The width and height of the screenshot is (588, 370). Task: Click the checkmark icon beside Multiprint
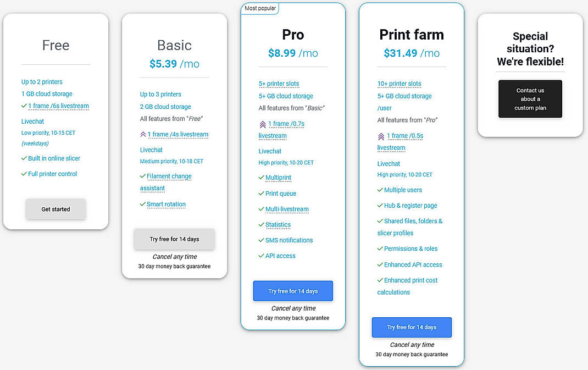tap(260, 178)
